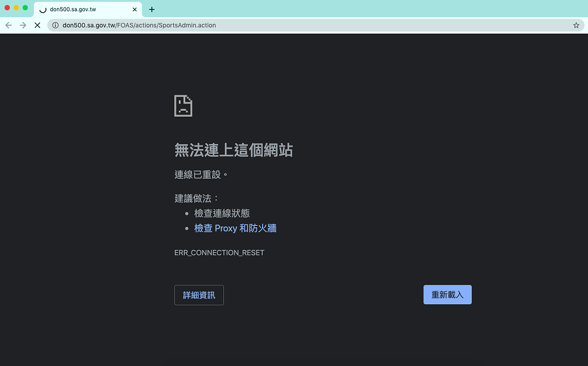Click the 重新載入 reload button
The height and width of the screenshot is (366, 588).
[447, 295]
